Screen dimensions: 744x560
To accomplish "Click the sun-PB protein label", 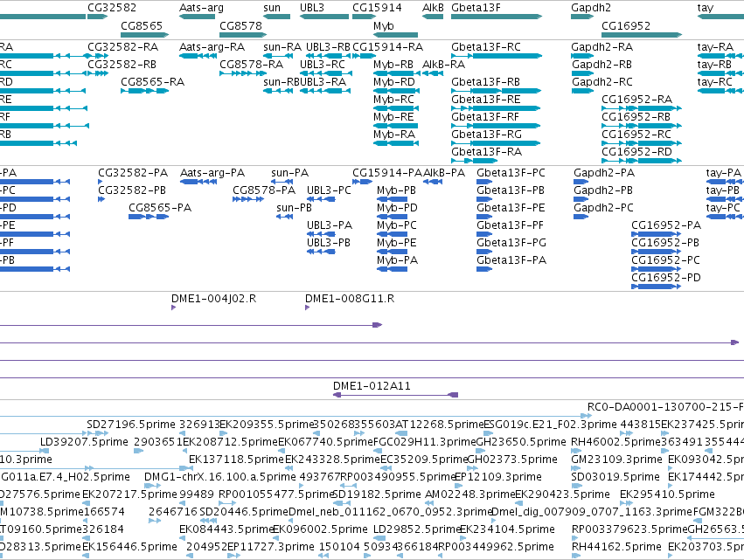I will [294, 208].
